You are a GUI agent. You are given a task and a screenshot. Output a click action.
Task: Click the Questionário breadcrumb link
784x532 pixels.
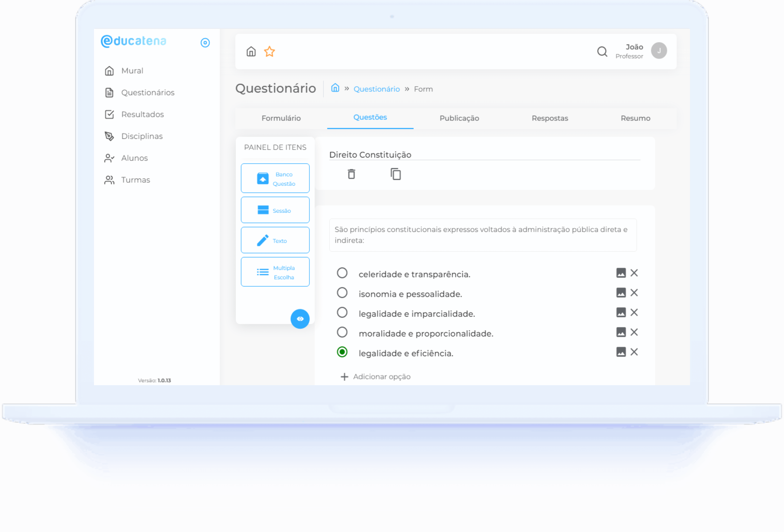(x=376, y=89)
